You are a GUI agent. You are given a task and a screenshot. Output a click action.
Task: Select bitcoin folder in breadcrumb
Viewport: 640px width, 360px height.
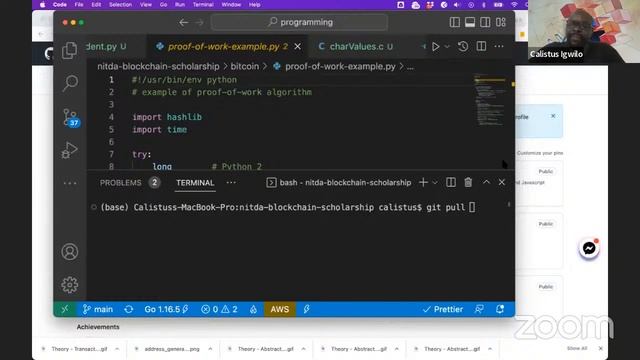click(244, 67)
